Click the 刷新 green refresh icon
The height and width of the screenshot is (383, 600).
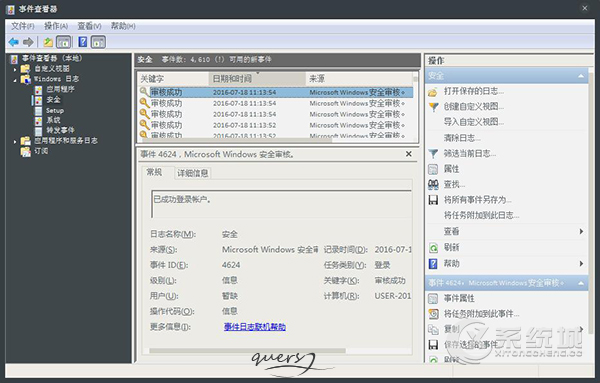(433, 248)
